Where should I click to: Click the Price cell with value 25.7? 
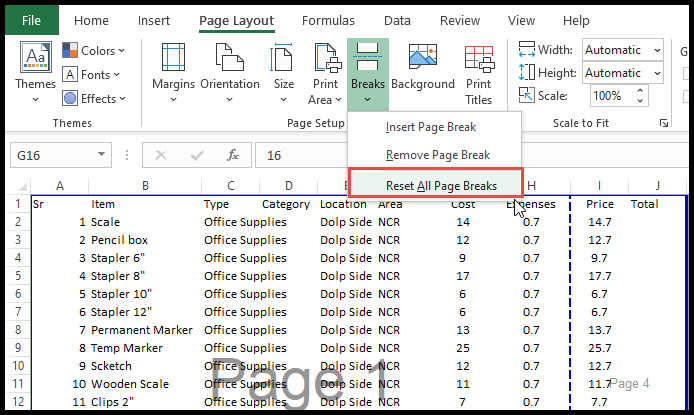(x=599, y=348)
